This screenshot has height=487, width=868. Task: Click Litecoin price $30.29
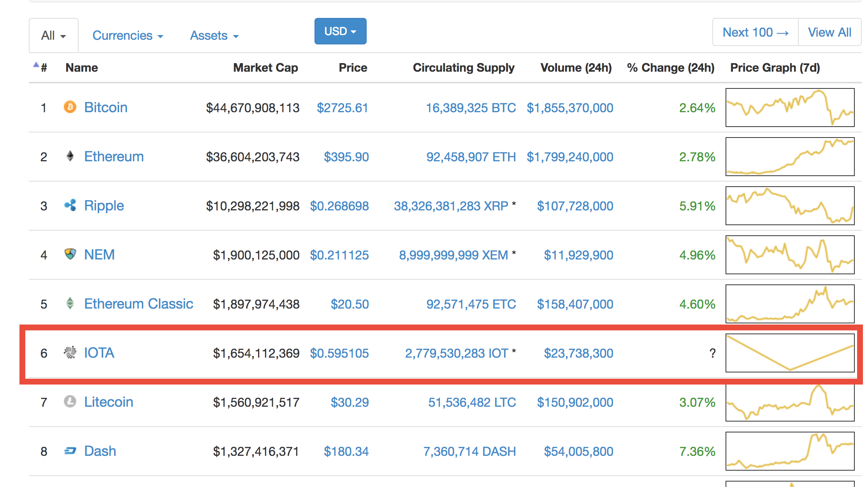[x=350, y=402]
